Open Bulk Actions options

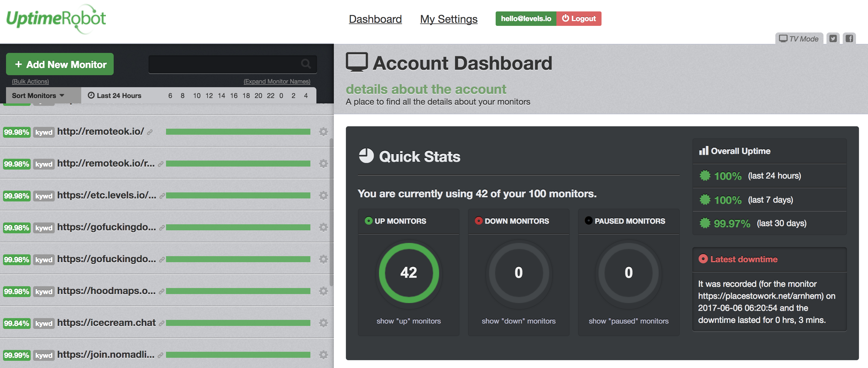coord(30,81)
